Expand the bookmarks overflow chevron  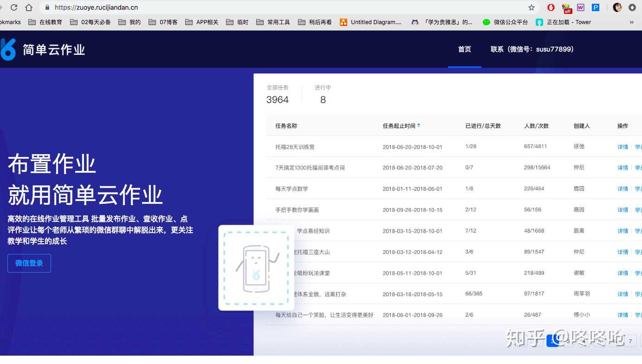point(632,21)
